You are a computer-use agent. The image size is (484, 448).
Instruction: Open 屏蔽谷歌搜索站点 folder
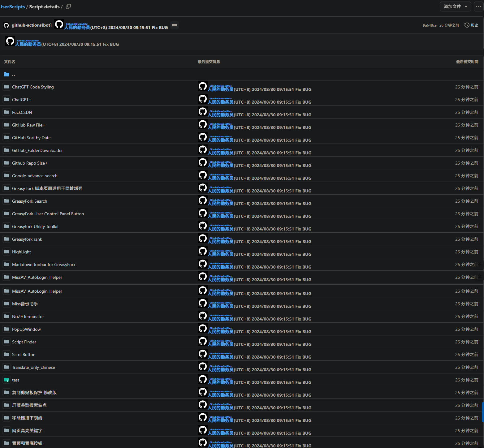pyautogui.click(x=29, y=405)
